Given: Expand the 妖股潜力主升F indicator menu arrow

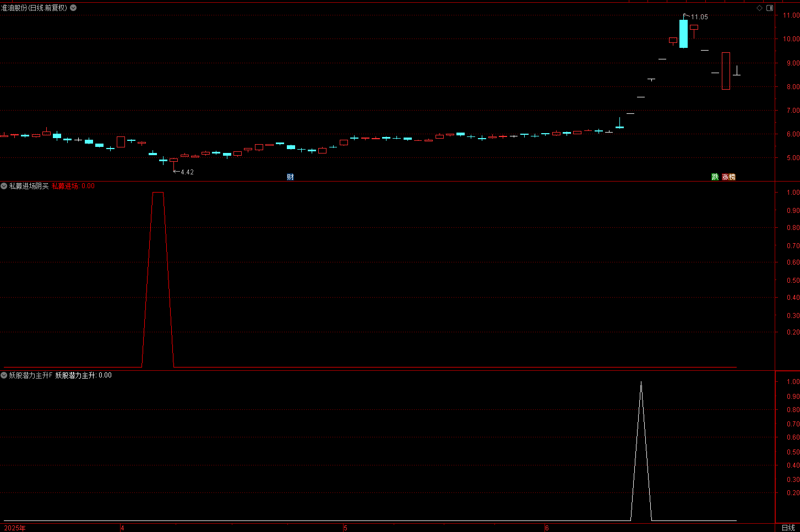Looking at the screenshot, I should (4, 375).
